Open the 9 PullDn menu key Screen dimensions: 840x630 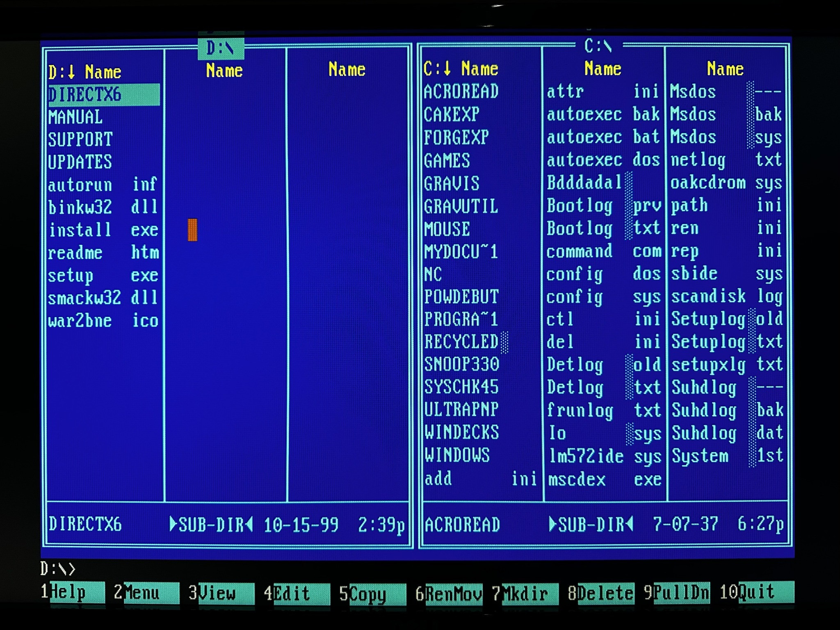point(681,592)
